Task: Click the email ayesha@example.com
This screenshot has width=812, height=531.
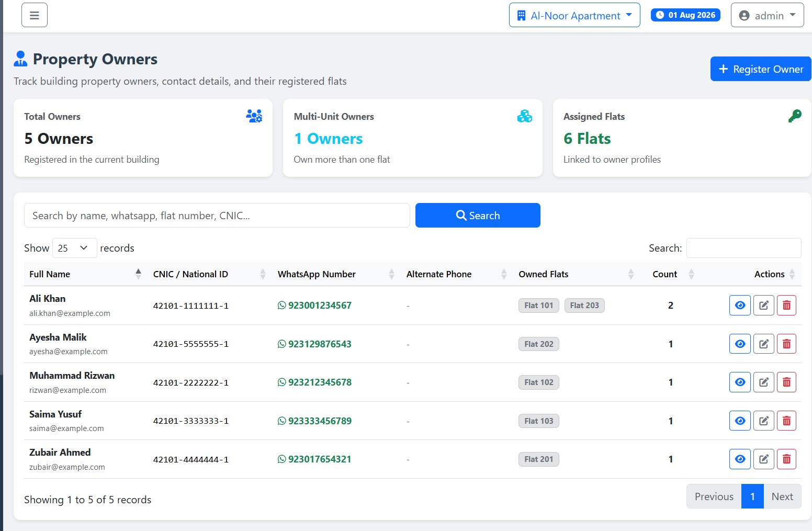Action: click(69, 352)
